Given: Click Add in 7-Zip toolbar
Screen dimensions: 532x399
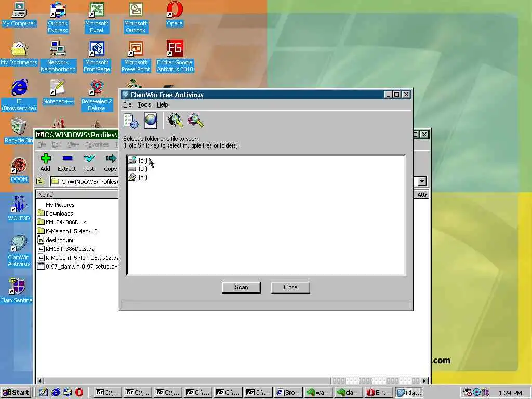Looking at the screenshot, I should (46, 163).
